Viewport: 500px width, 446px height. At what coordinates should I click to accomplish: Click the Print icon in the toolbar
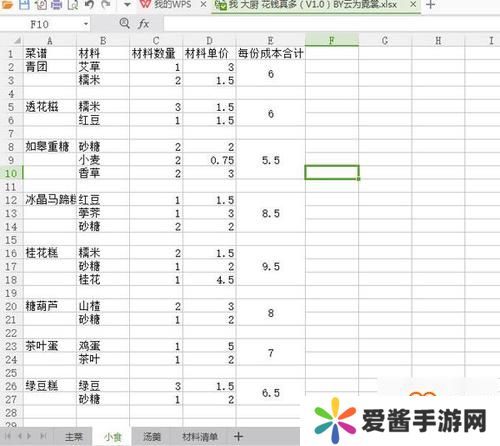pyautogui.click(x=56, y=4)
